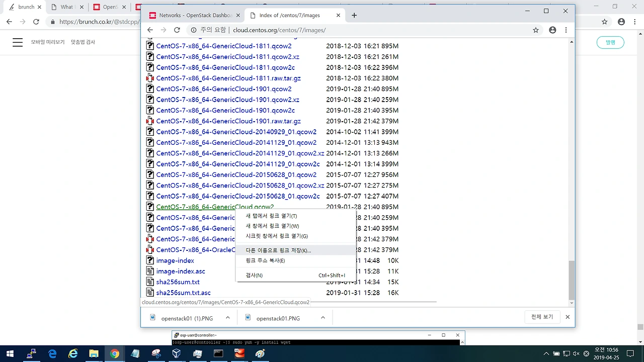
Task: Open CentOS-7-x86_64-GenericCloud-20140929_01.qcow2 link
Action: point(236,132)
